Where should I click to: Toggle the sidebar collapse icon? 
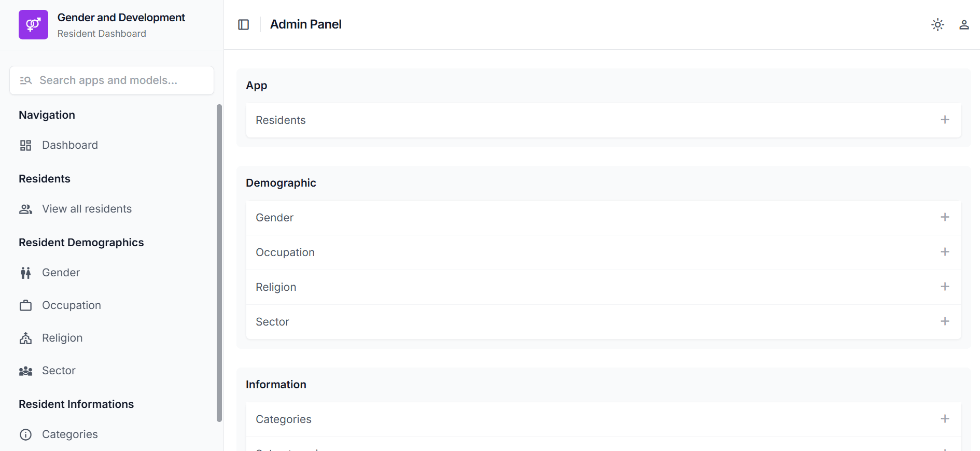[x=244, y=24]
